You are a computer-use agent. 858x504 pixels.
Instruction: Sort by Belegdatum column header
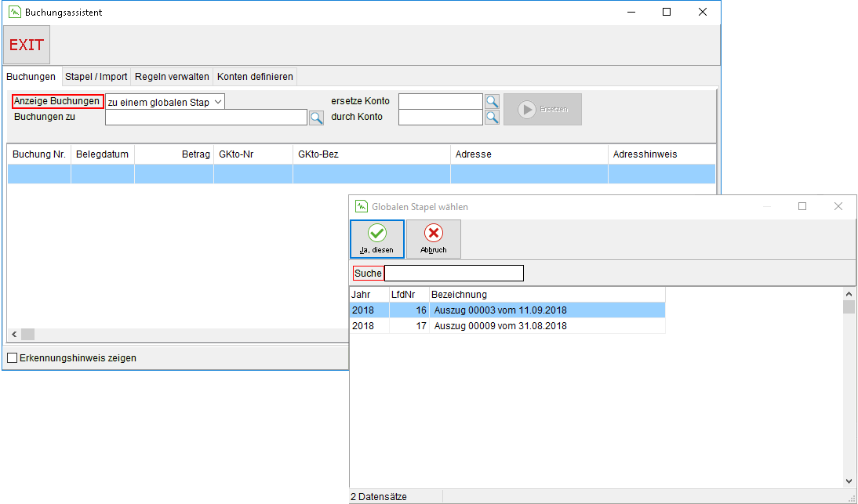[102, 154]
